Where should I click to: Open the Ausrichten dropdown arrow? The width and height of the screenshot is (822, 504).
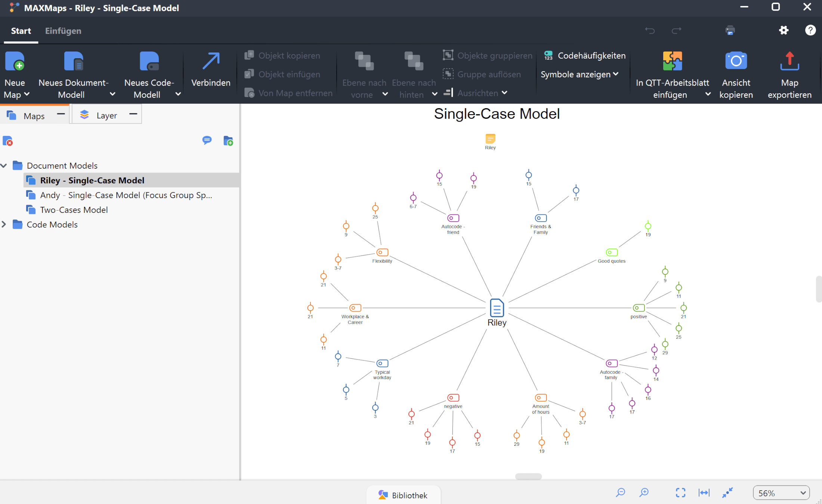(x=504, y=93)
